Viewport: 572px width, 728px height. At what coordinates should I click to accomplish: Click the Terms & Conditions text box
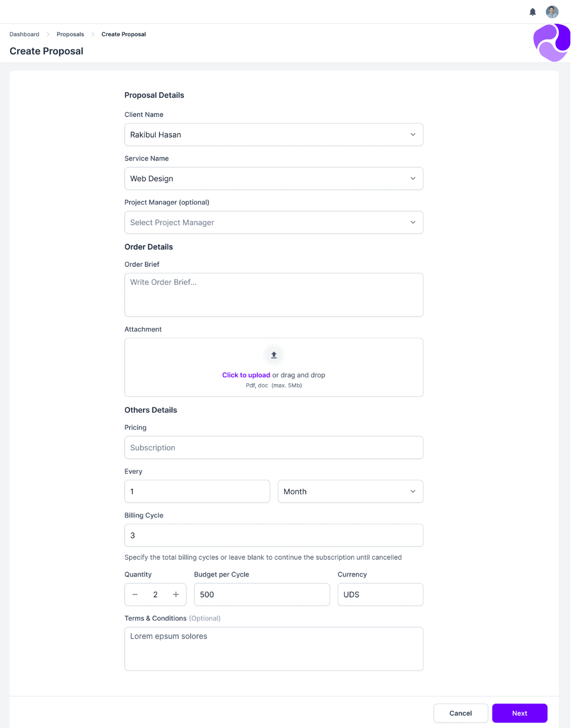point(274,648)
